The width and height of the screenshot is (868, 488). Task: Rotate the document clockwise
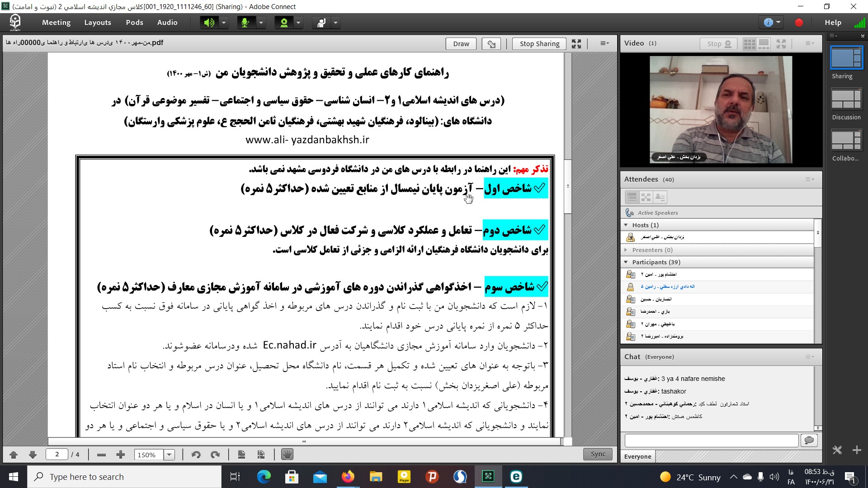coord(215,455)
